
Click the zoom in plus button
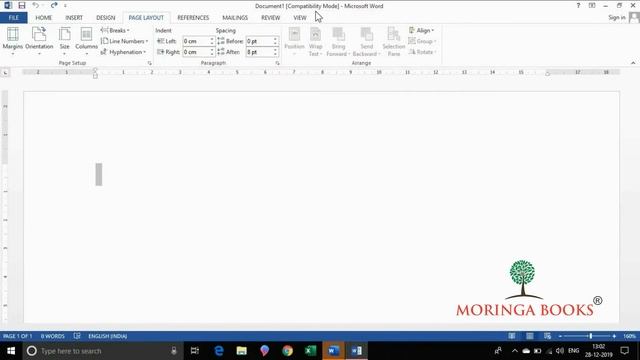coord(614,336)
